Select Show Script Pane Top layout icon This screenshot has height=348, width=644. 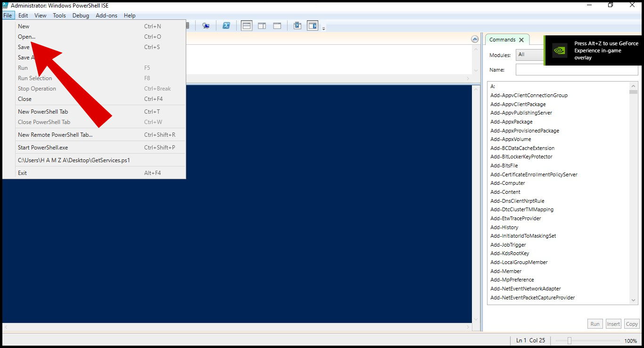(247, 26)
